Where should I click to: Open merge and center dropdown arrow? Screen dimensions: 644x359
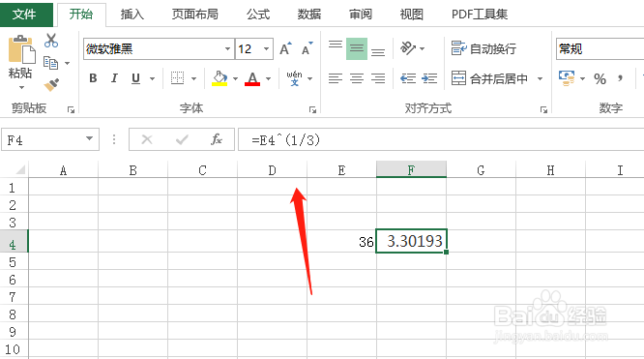point(541,78)
